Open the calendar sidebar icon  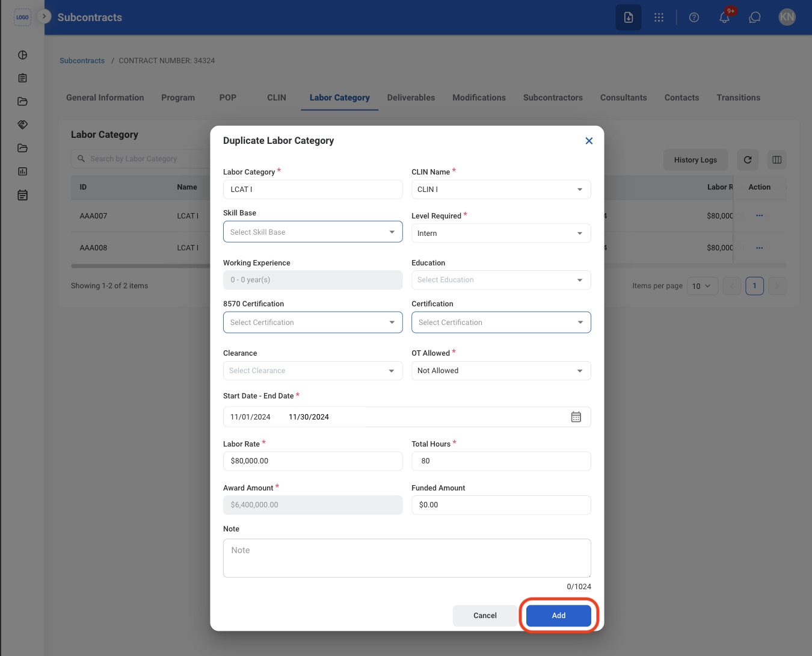tap(23, 195)
